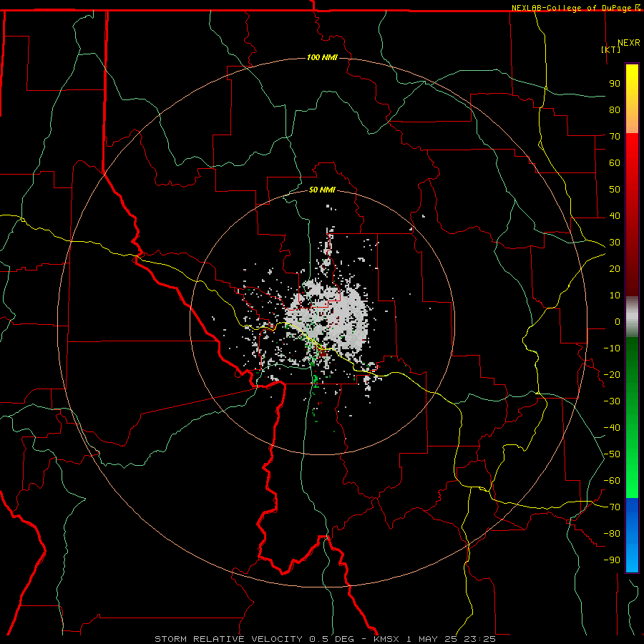Click the positive 40 value on velocity scale
The height and width of the screenshot is (644, 644).
[615, 215]
